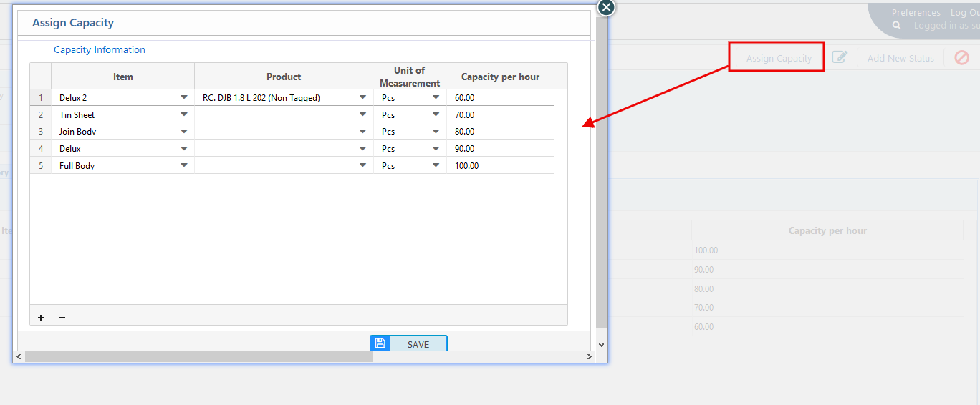
Task: Open Product dropdown in row 4 Delux
Action: [x=362, y=149]
